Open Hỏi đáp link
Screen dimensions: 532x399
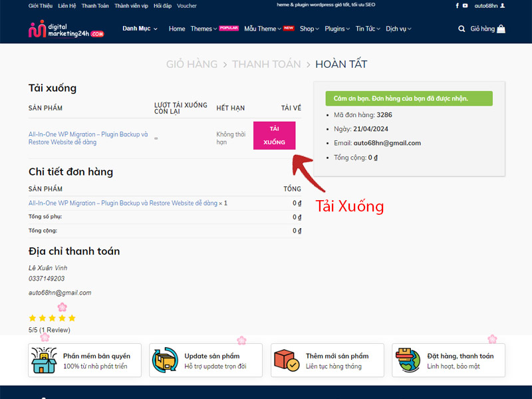162,6
